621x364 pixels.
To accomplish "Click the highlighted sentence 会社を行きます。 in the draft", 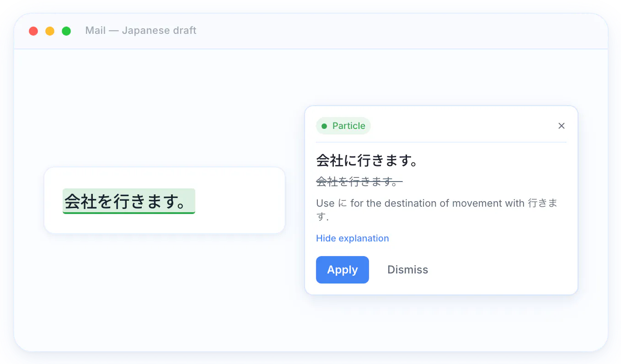I will (x=129, y=201).
